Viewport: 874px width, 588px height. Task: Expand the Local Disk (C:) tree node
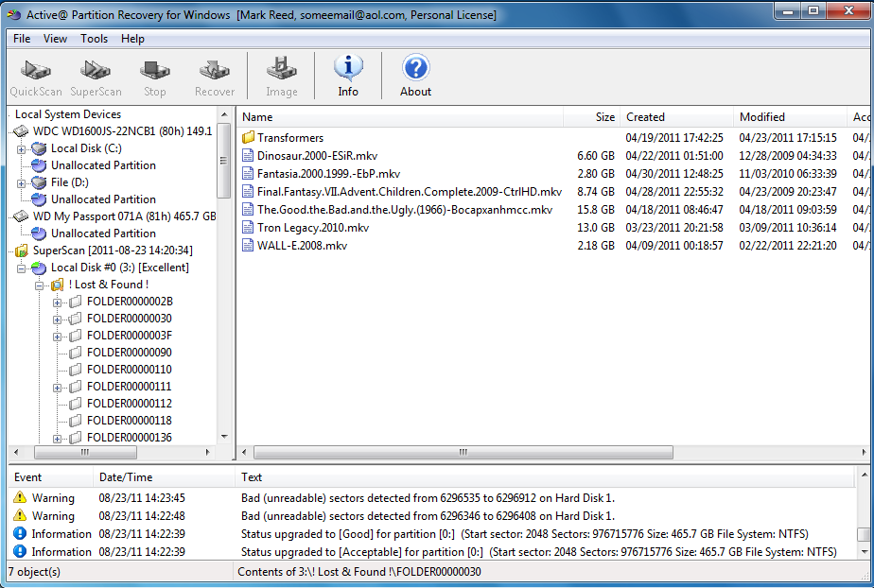click(x=21, y=149)
